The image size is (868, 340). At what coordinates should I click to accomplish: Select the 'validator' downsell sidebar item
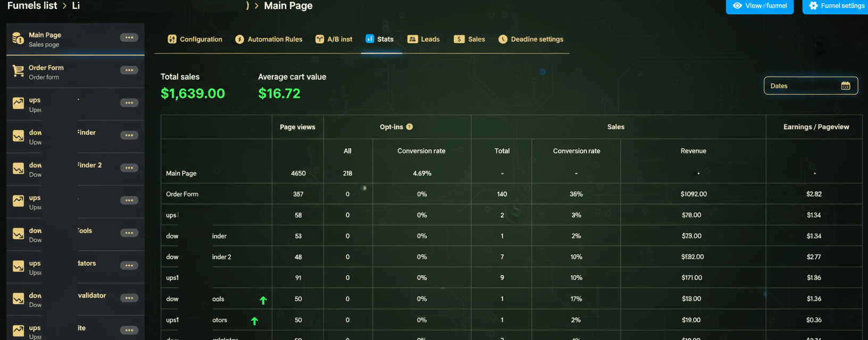click(75, 300)
